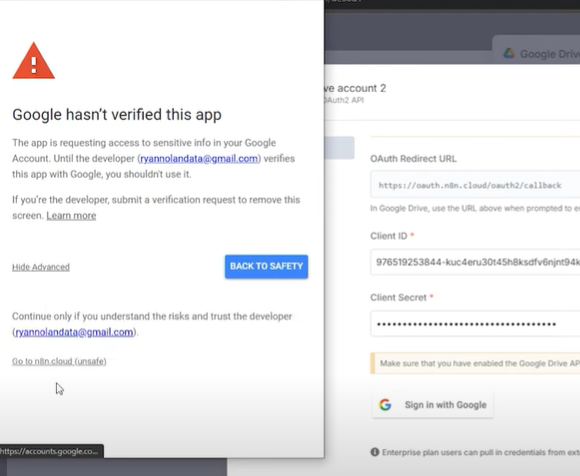The image size is (580, 476).
Task: Open the first ryannolandata@gmail.com developer link
Action: click(199, 159)
